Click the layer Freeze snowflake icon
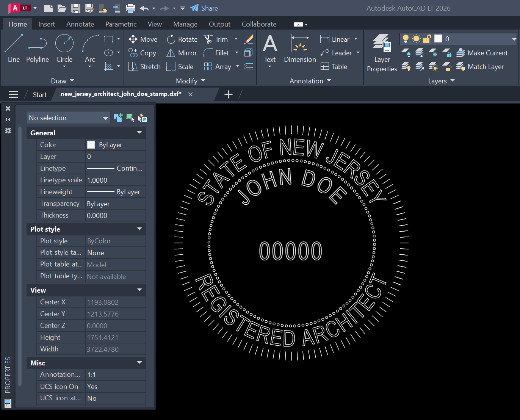Viewport: 520px width, 420px height. (x=433, y=53)
